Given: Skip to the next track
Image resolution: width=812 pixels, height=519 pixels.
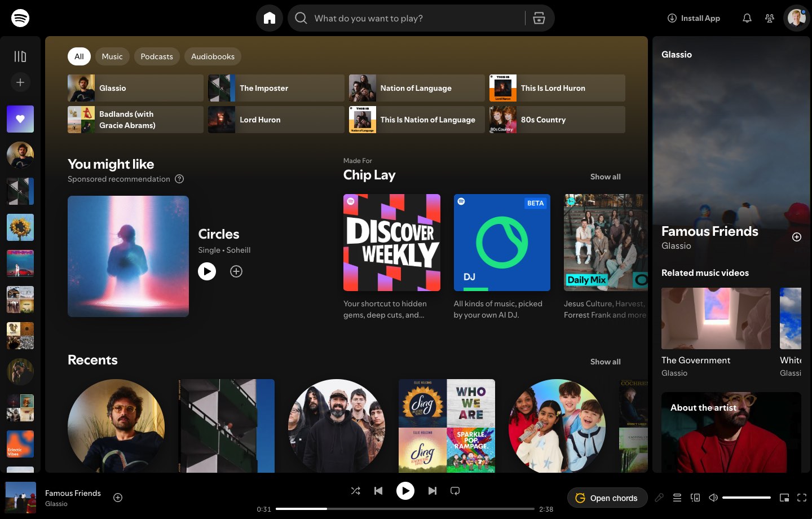Looking at the screenshot, I should (x=432, y=491).
